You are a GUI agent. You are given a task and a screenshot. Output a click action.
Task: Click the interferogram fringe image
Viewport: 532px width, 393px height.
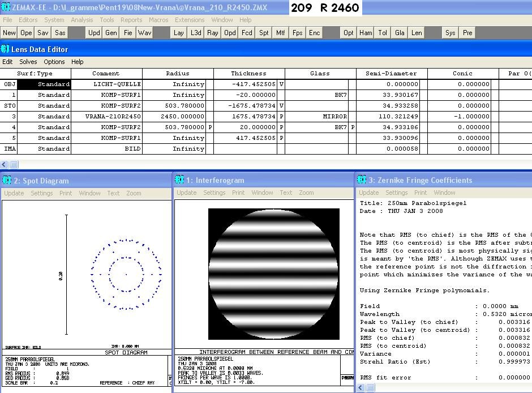click(274, 274)
